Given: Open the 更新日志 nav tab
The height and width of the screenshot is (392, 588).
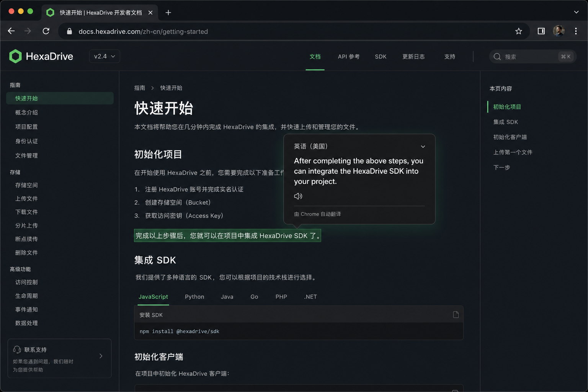Looking at the screenshot, I should click(413, 57).
